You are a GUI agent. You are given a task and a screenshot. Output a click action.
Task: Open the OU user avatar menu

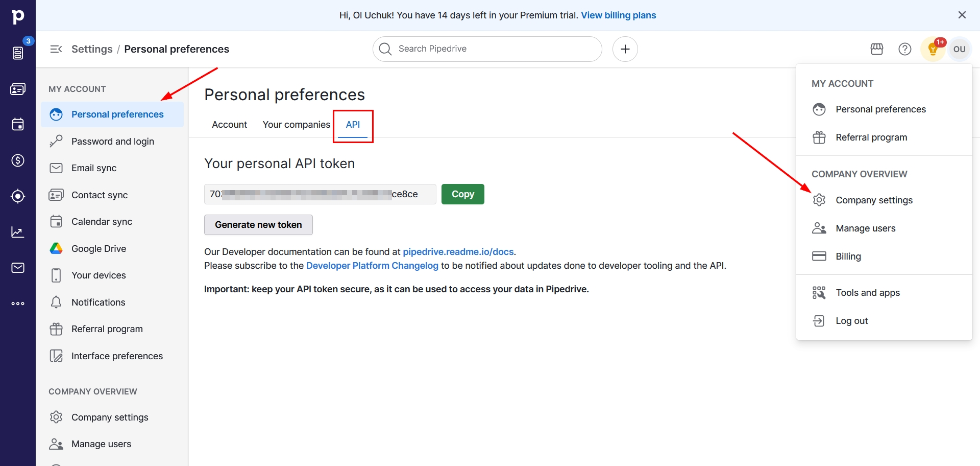click(x=960, y=50)
